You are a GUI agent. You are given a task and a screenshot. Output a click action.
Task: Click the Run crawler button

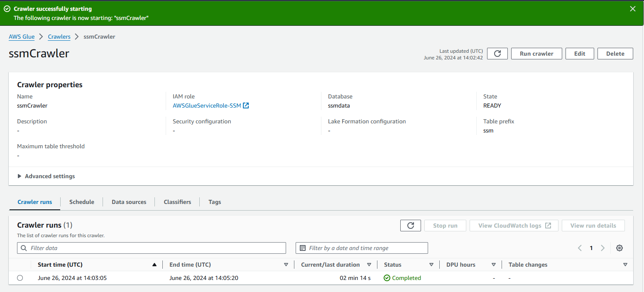click(536, 54)
